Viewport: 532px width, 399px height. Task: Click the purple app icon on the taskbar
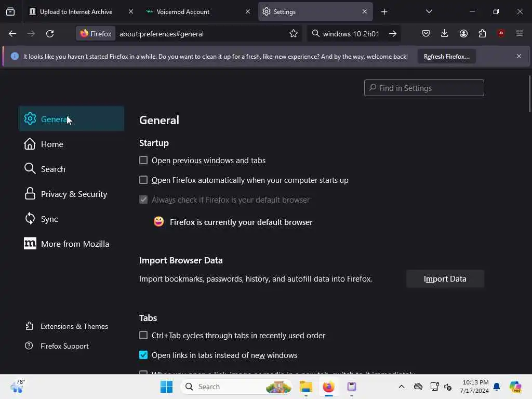352,387
